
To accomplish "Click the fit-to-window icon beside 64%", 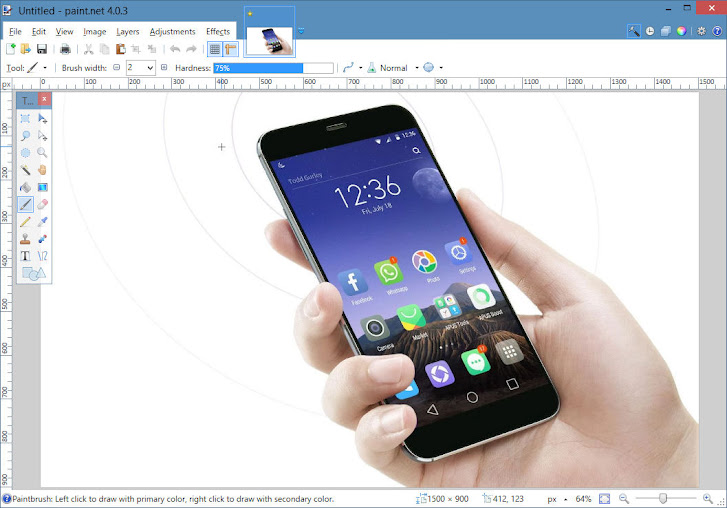I will click(605, 499).
